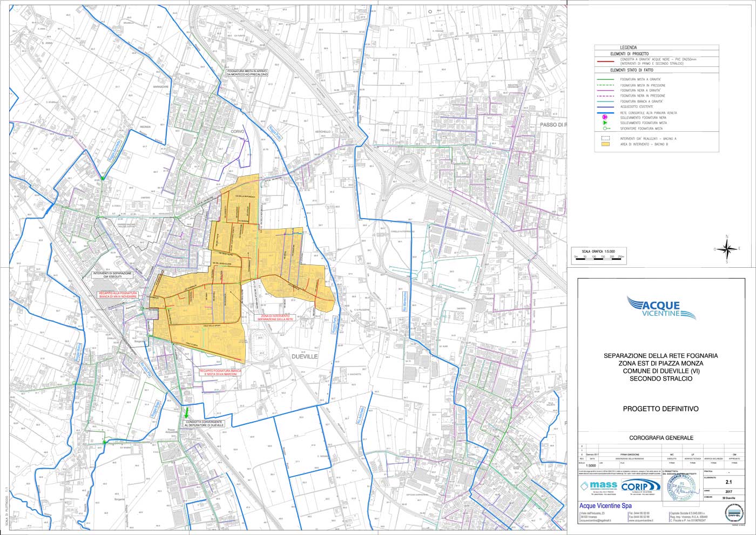Click the Sfioratore Fognatura Mista legend symbol
Image resolution: width=756 pixels, height=535 pixels.
tap(605, 129)
